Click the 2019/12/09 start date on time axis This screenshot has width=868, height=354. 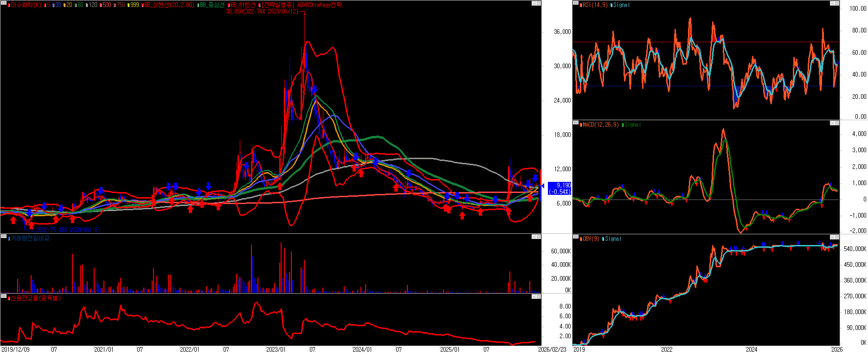15,349
